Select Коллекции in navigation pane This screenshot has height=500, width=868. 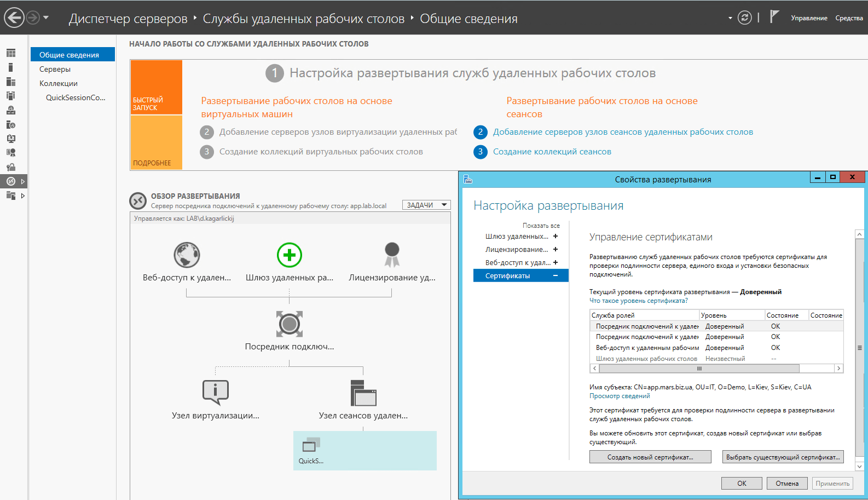click(59, 83)
